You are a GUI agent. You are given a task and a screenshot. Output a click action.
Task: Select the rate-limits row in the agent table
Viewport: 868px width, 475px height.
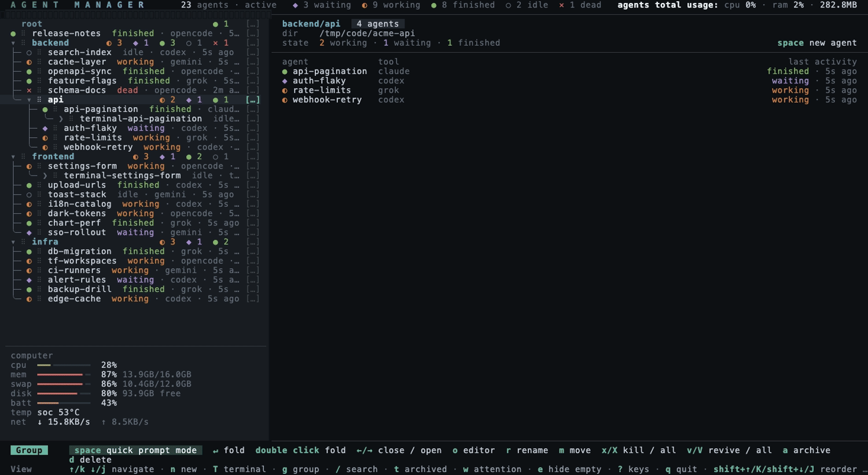click(569, 90)
